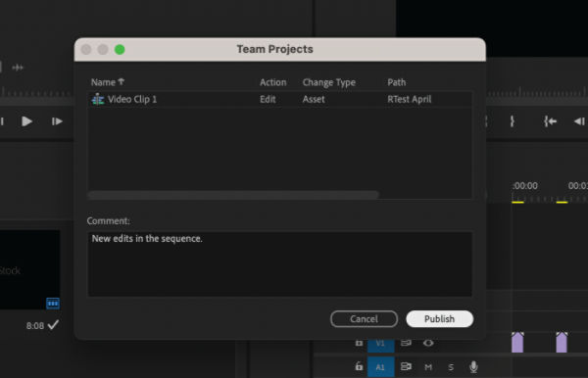The width and height of the screenshot is (588, 378).
Task: Click the Path column header
Action: (x=396, y=82)
